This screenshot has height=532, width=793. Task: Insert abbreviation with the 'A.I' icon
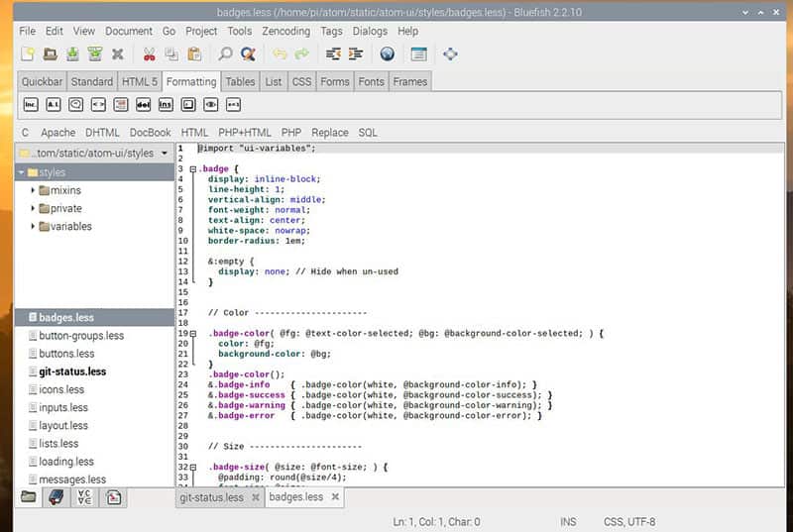point(54,105)
